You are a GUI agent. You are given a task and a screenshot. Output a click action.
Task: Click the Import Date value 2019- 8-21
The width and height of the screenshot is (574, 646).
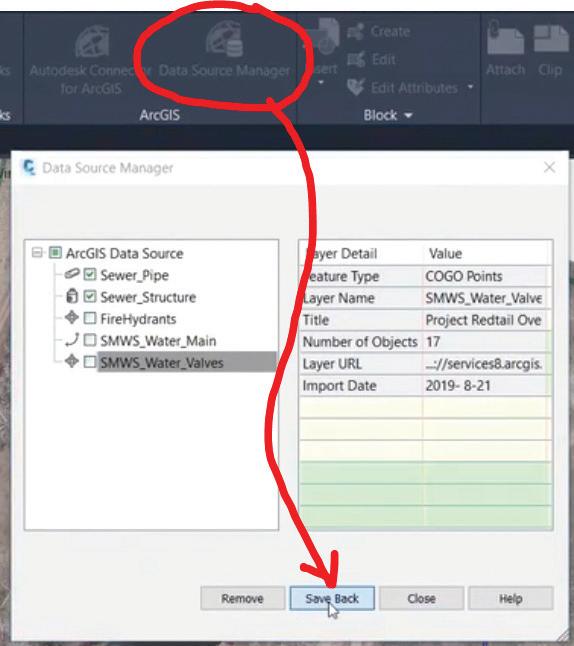[x=487, y=386]
